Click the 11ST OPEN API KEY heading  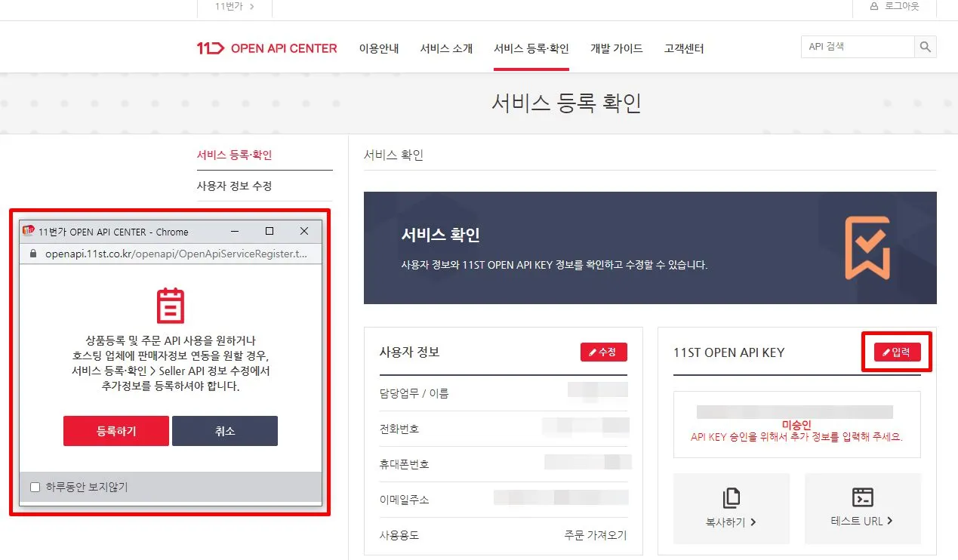click(729, 352)
